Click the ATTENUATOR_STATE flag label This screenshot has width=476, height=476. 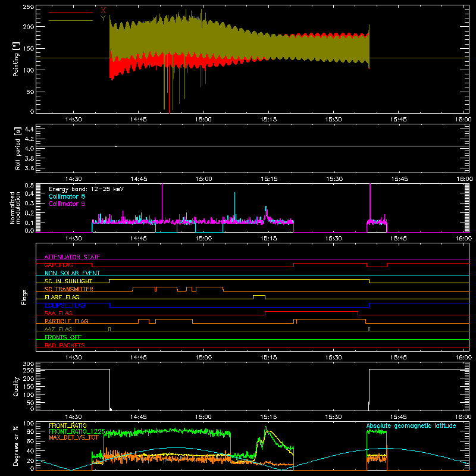72,257
